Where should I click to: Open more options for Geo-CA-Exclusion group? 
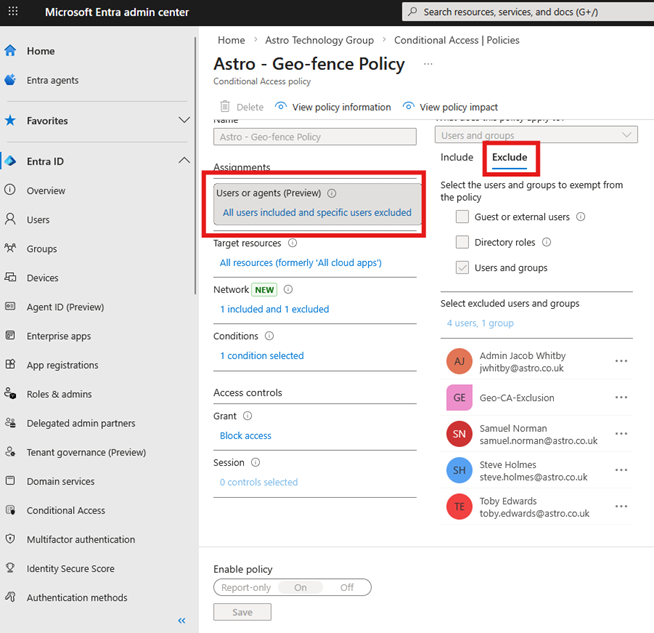[621, 397]
